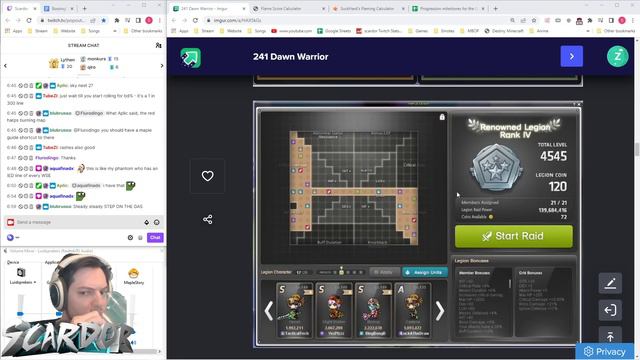640x360 pixels.
Task: Open the chat settings gear icon
Action: [130, 237]
